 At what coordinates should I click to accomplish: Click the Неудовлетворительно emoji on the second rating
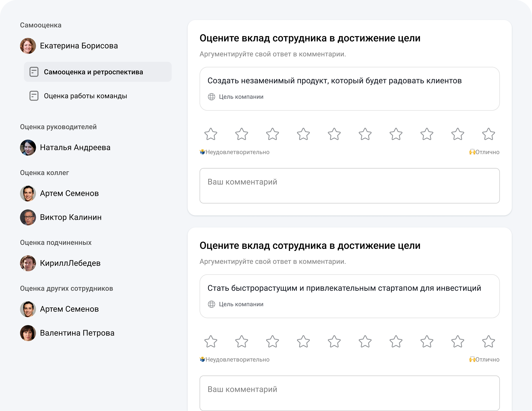click(202, 360)
